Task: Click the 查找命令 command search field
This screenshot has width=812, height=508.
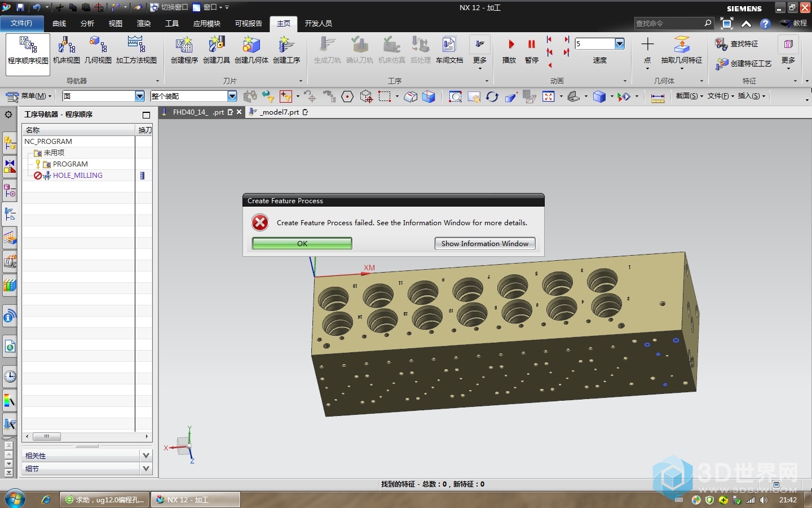Action: point(669,23)
